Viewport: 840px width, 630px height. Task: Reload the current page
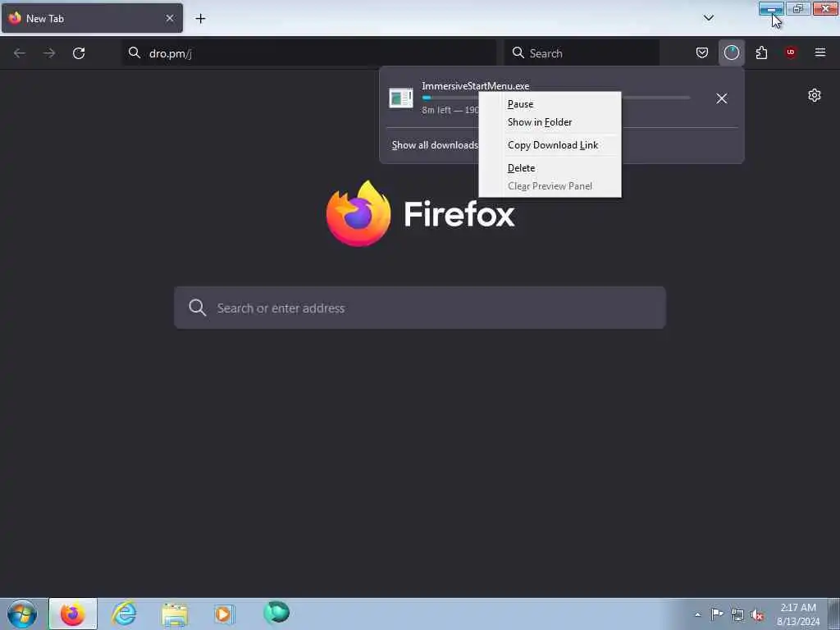(79, 53)
